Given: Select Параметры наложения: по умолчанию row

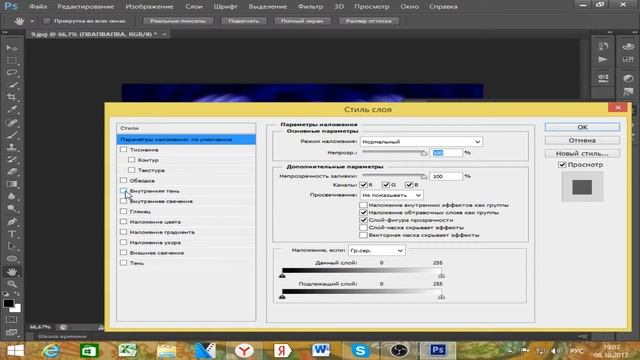Looking at the screenshot, I should click(186, 140).
